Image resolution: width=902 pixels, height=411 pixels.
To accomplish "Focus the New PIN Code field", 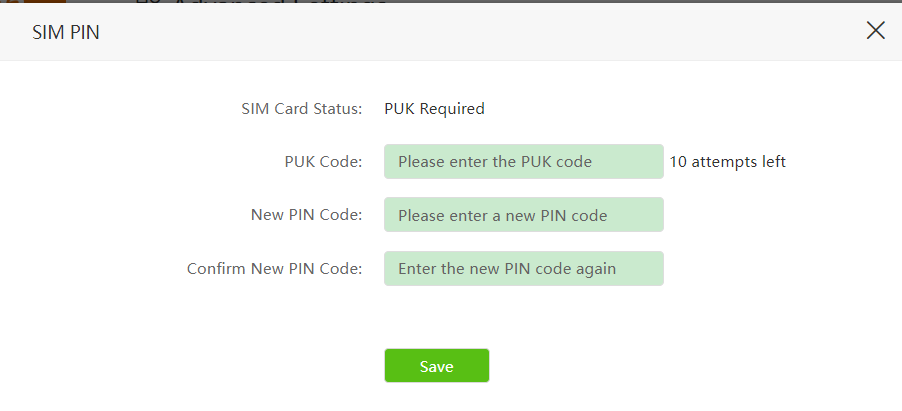I will (x=523, y=215).
